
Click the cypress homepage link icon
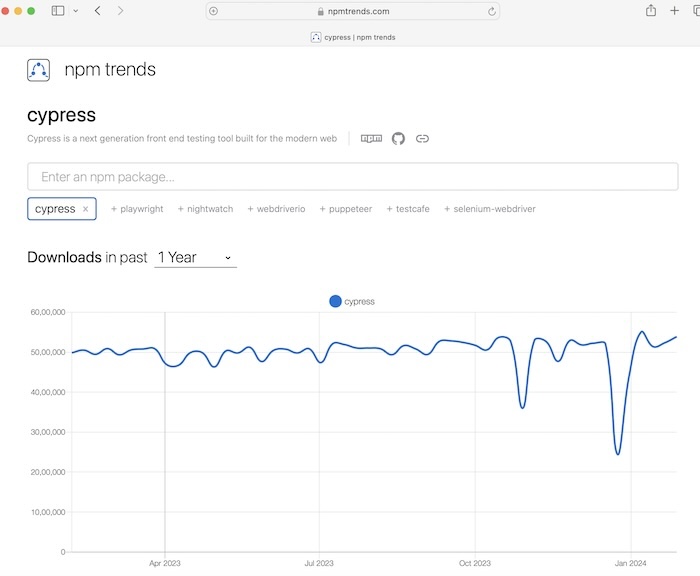pyautogui.click(x=422, y=139)
